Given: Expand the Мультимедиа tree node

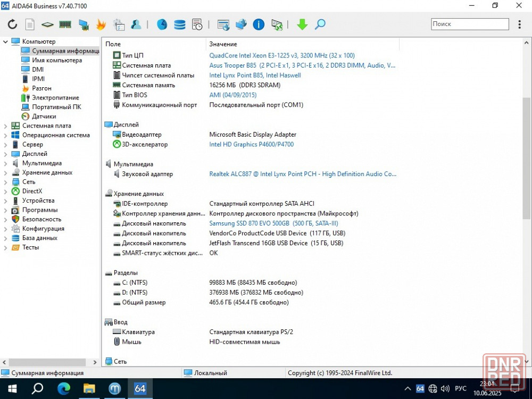Looking at the screenshot, I should 5,163.
